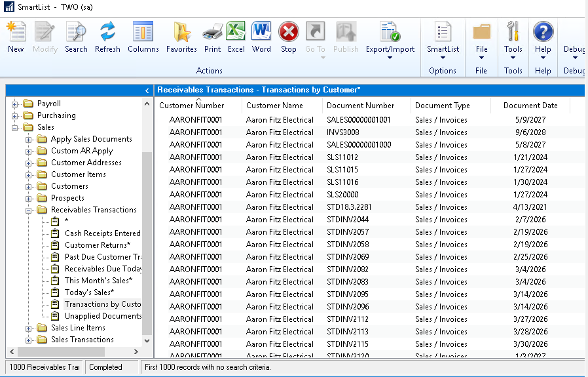Expand the Prospects folder

(28, 199)
